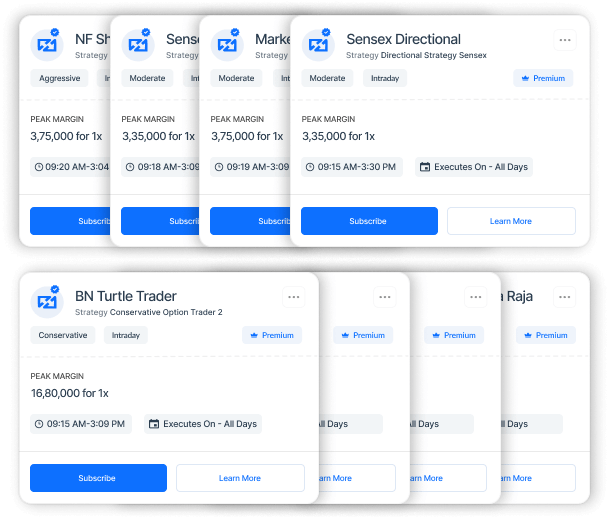The height and width of the screenshot is (519, 609).
Task: Click the calendar icon on BN Turtle Trader card
Action: (x=154, y=424)
